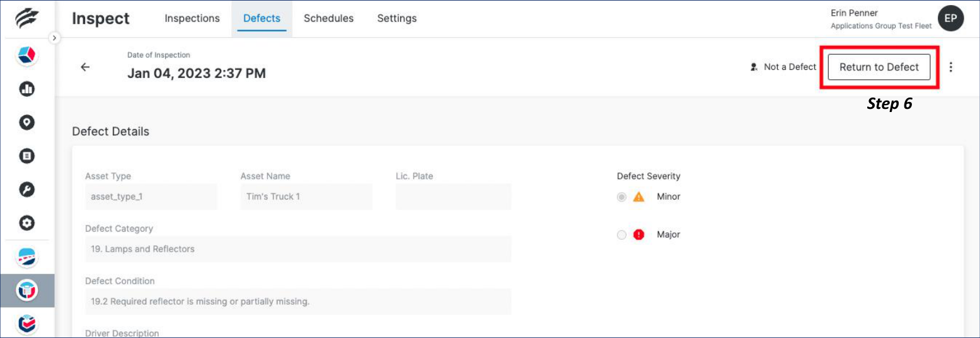Switch to the Inspections tab

(x=192, y=19)
